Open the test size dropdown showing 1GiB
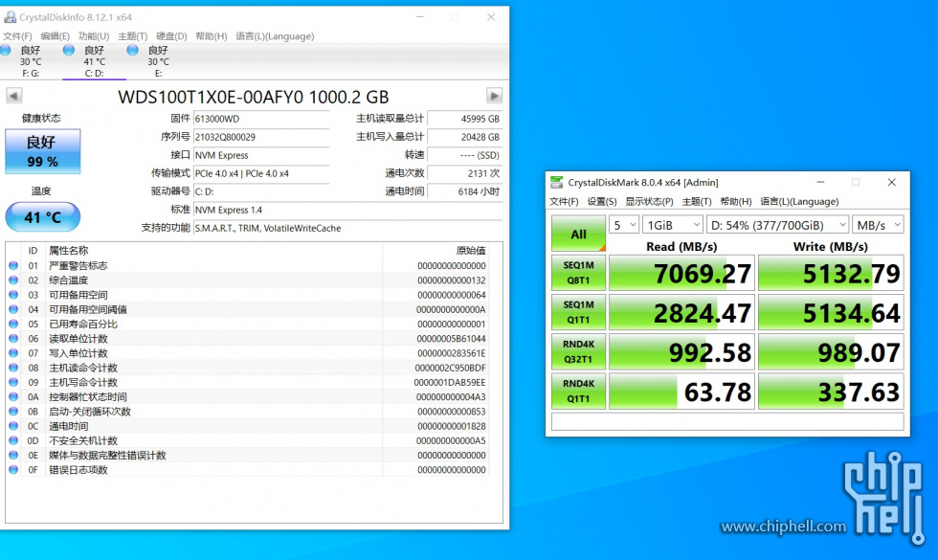The height and width of the screenshot is (560, 938). point(673,225)
